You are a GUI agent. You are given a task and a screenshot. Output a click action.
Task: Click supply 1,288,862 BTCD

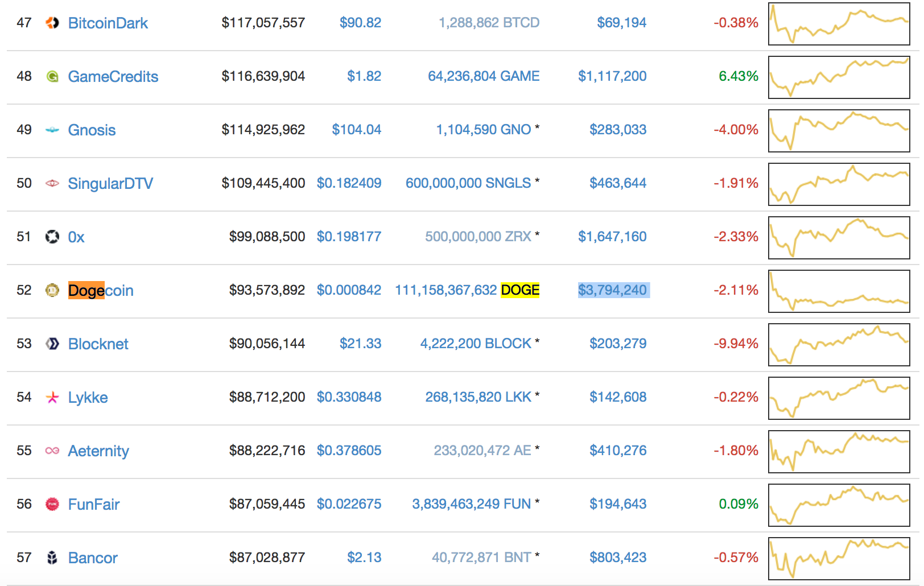[489, 23]
